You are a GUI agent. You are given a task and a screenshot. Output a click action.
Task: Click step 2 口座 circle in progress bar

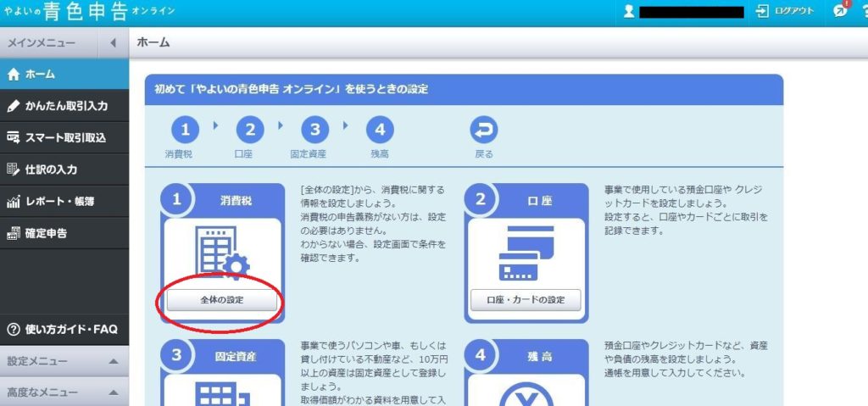(x=250, y=131)
